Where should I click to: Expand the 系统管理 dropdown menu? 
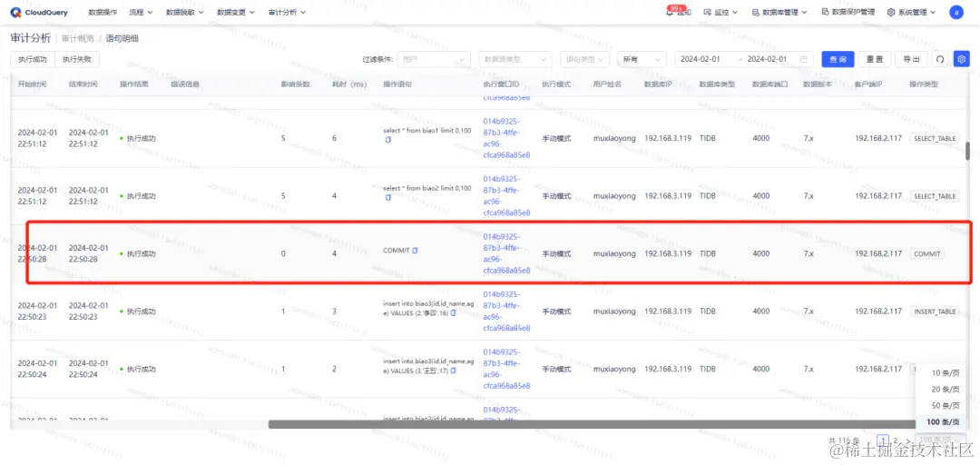[x=911, y=12]
